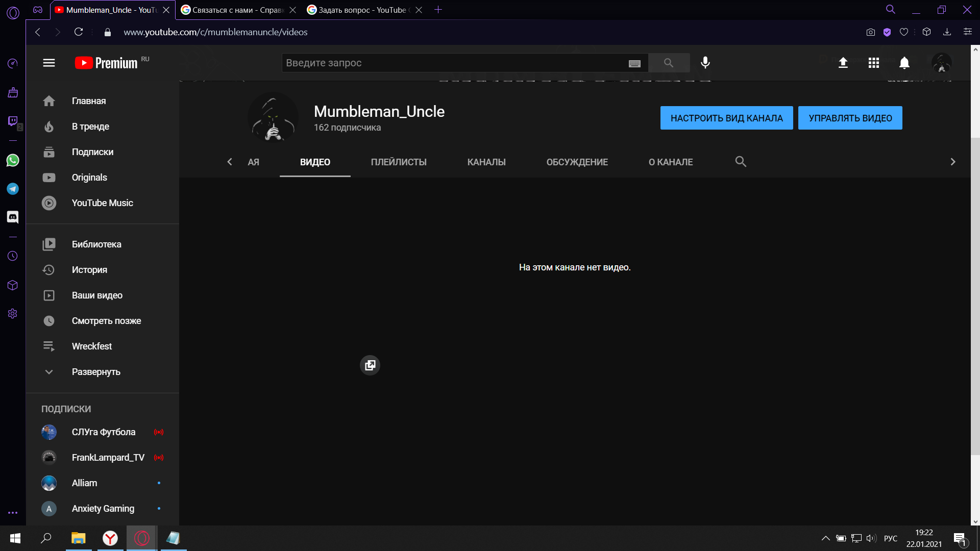980x551 pixels.
Task: Toggle the О КАНАЛЕ section
Action: (x=670, y=161)
